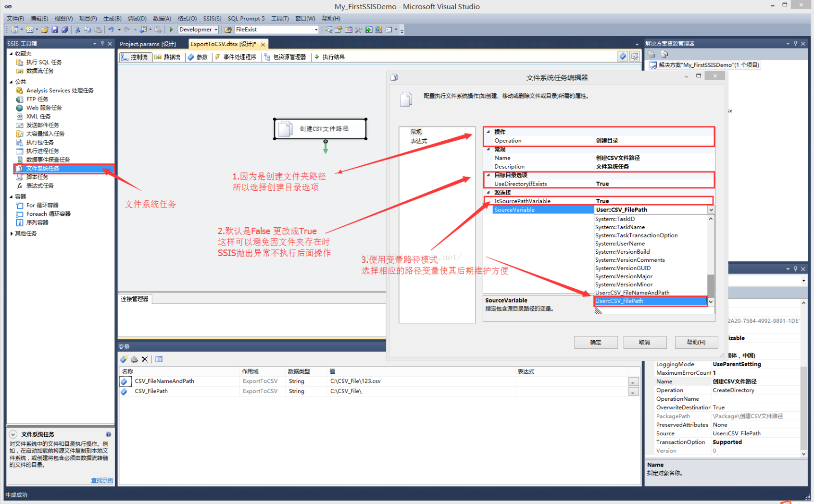This screenshot has height=504, width=814.
Task: Click the Copy icon in toolbar
Action: [88, 30]
